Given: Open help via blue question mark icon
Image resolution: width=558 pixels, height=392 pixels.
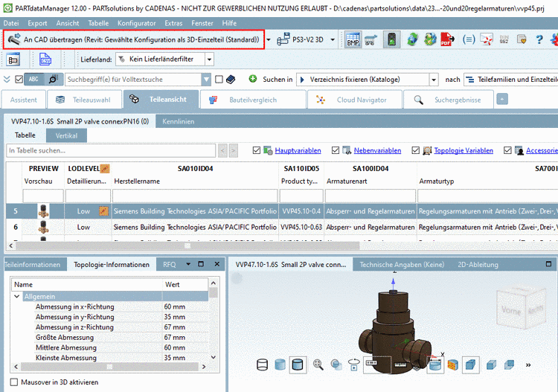Looking at the screenshot, I should 539,39.
